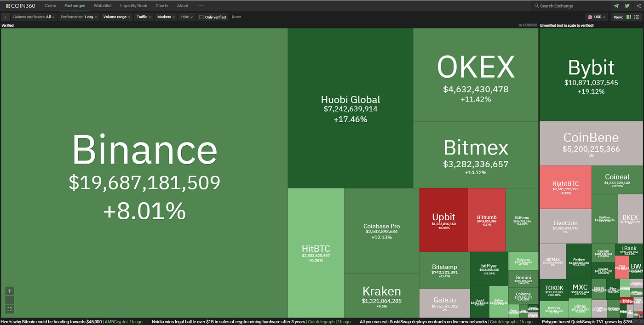Select the Coinone tile
Image resolution: width=644 pixels, height=325 pixels.
[523, 296]
